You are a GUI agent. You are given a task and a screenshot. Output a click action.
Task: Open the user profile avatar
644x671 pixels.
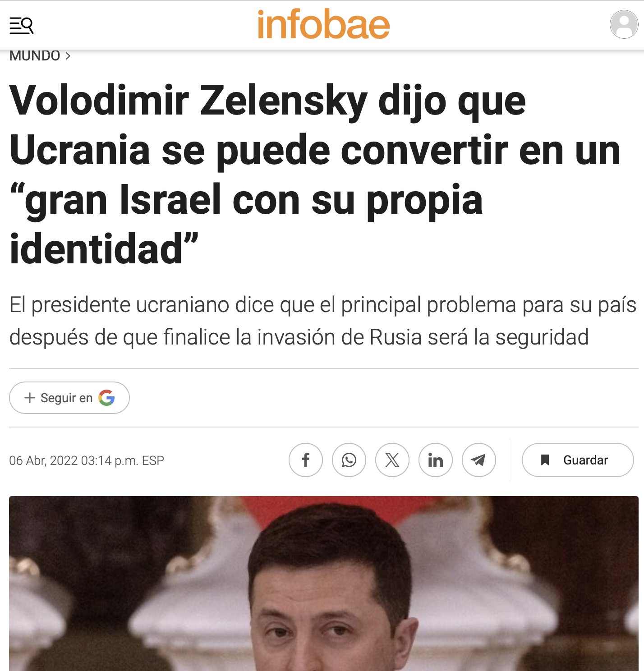pos(624,24)
